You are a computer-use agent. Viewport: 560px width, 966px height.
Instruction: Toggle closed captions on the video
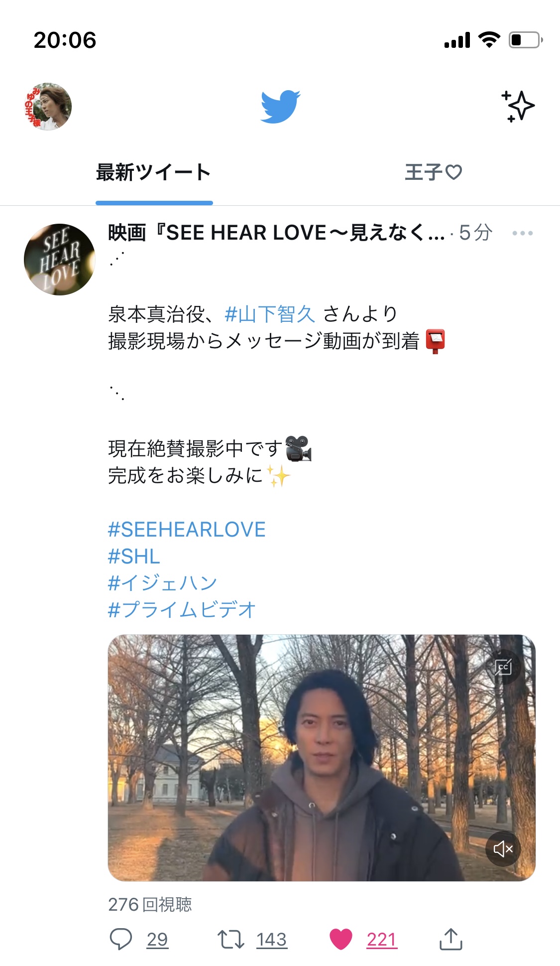(503, 667)
